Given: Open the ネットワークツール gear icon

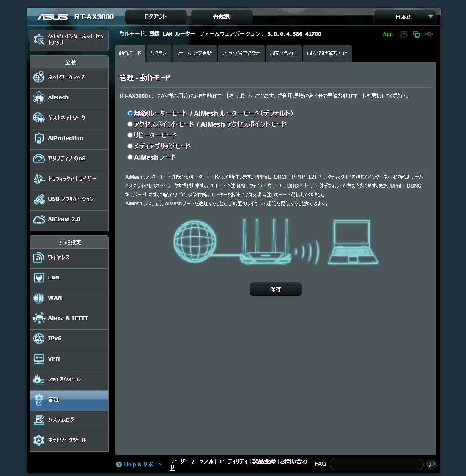Looking at the screenshot, I should [39, 440].
